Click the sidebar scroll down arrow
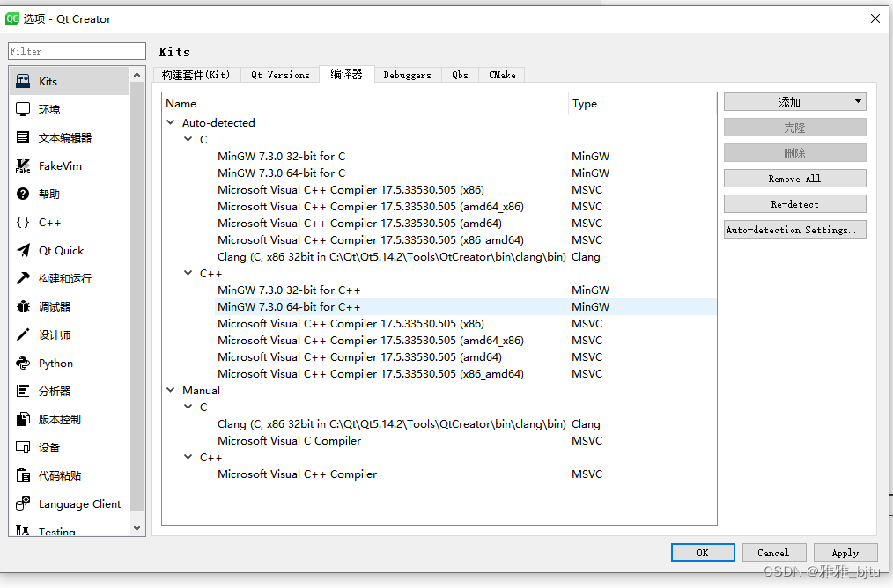The height and width of the screenshot is (588, 893). pos(137,528)
